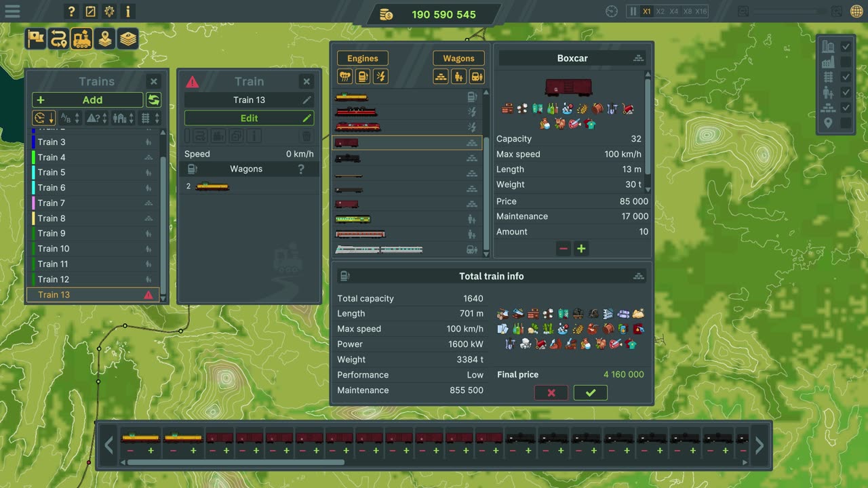Screen dimensions: 868x488
Task: Sort trains by time order
Action: click(44, 119)
